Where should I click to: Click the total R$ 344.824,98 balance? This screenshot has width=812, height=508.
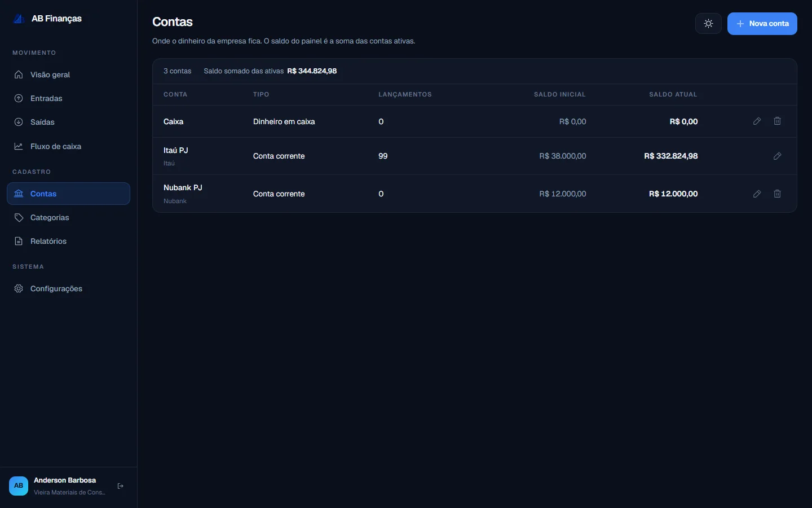[312, 71]
